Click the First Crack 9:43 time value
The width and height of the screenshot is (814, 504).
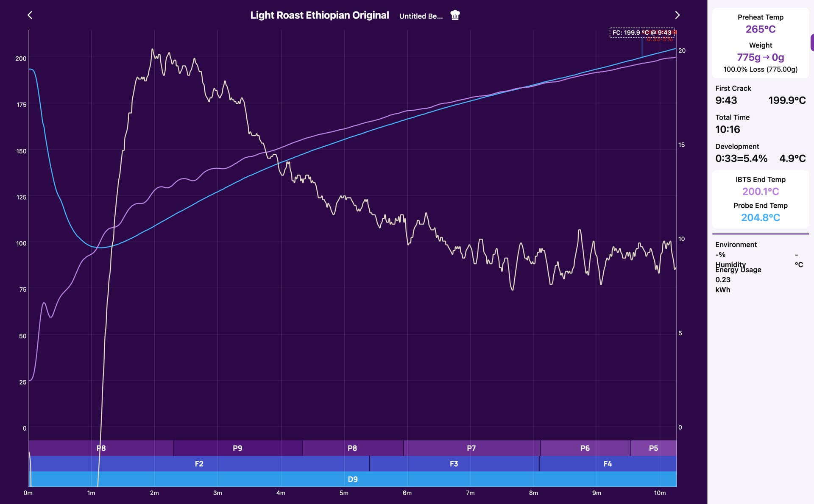point(726,100)
